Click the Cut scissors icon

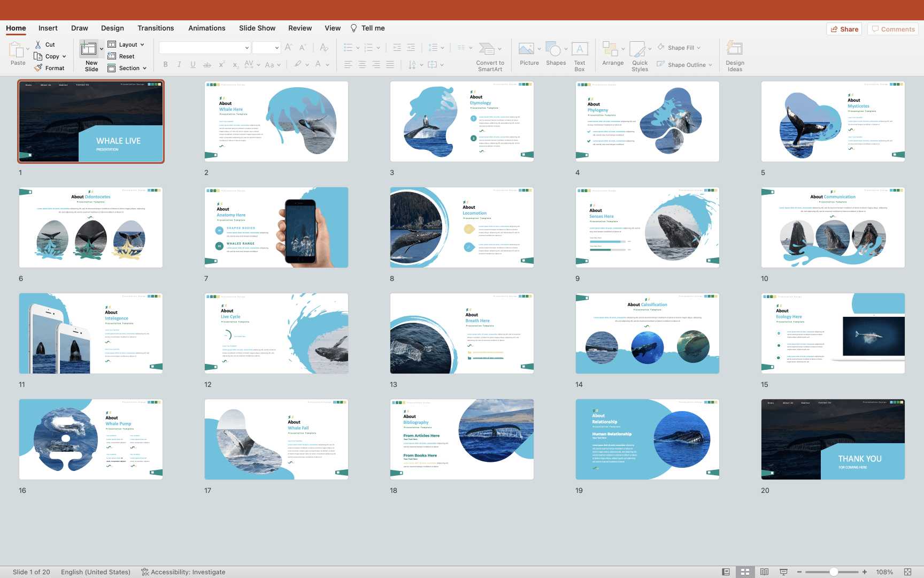pos(38,44)
